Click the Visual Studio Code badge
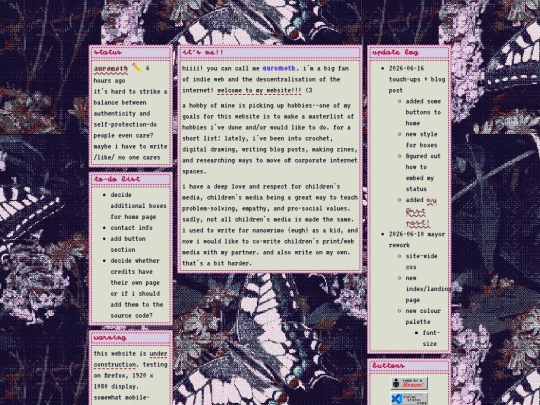540x405 pixels. [x=409, y=399]
